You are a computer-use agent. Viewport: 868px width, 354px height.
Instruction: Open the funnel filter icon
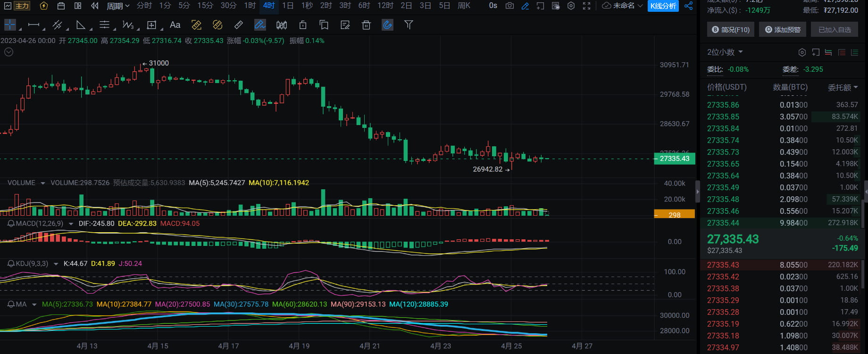click(409, 25)
